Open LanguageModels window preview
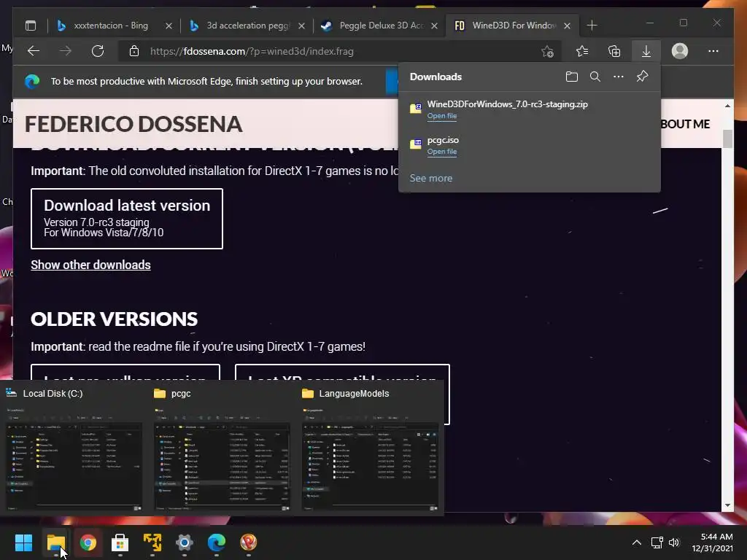Screen dimensions: 747x560 pyautogui.click(x=370, y=448)
